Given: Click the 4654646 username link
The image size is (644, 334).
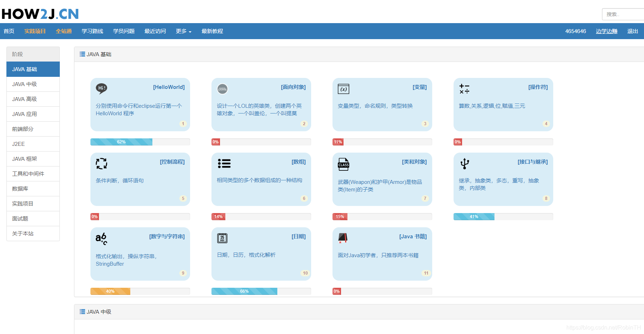Looking at the screenshot, I should pos(576,31).
